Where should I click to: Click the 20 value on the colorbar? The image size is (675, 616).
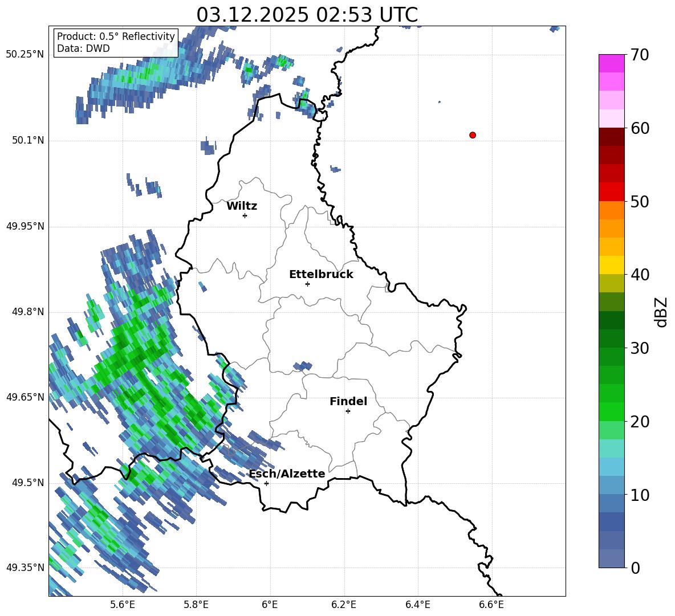click(639, 422)
